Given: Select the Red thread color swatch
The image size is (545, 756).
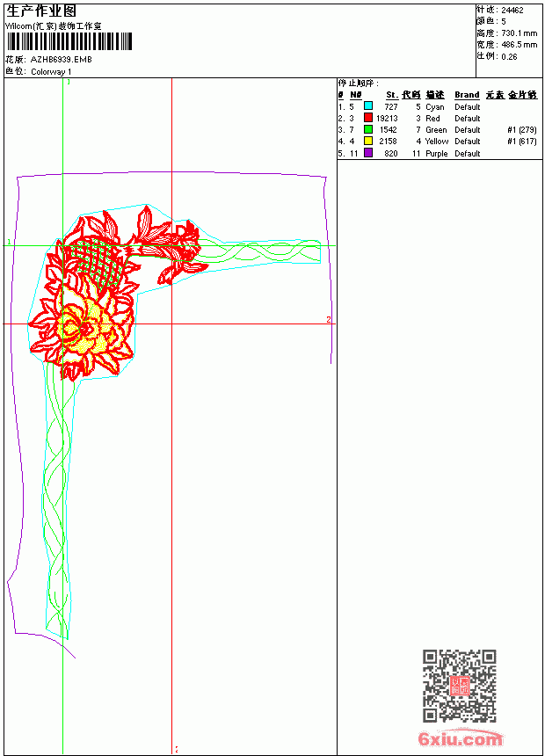Looking at the screenshot, I should tap(368, 117).
